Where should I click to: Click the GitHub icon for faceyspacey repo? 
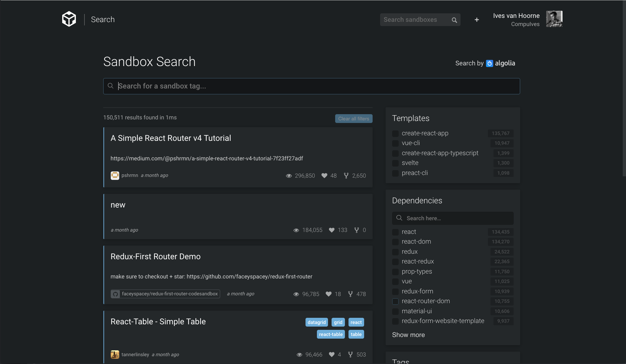[x=116, y=294]
